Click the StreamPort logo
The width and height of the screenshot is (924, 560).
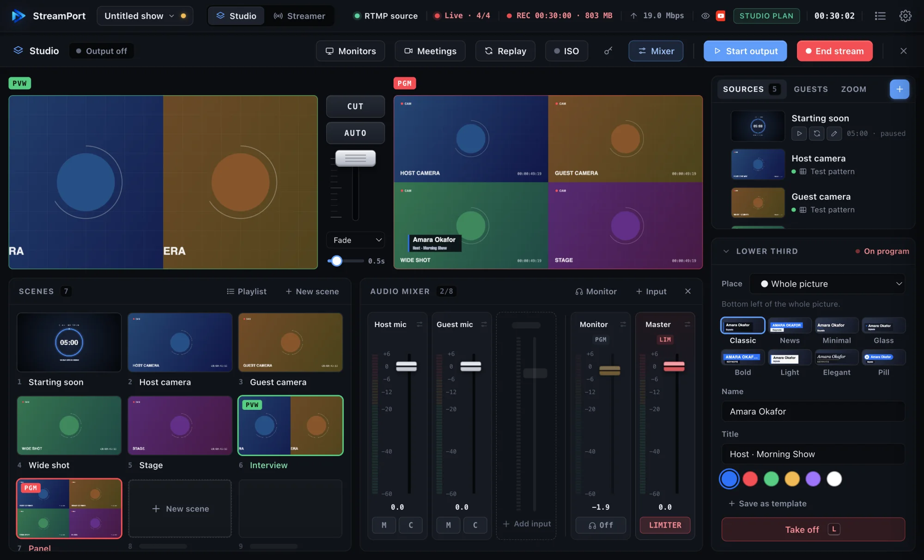tap(18, 16)
